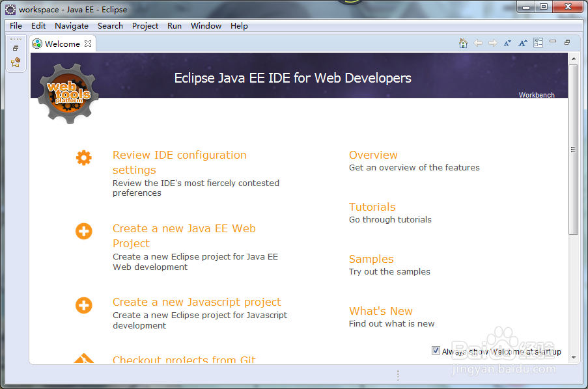Open the Help menu

pos(239,26)
